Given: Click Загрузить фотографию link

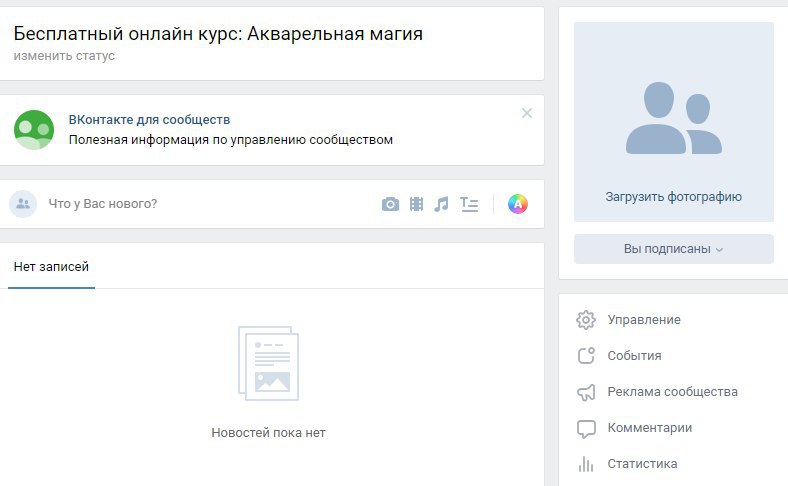Looking at the screenshot, I should (673, 197).
